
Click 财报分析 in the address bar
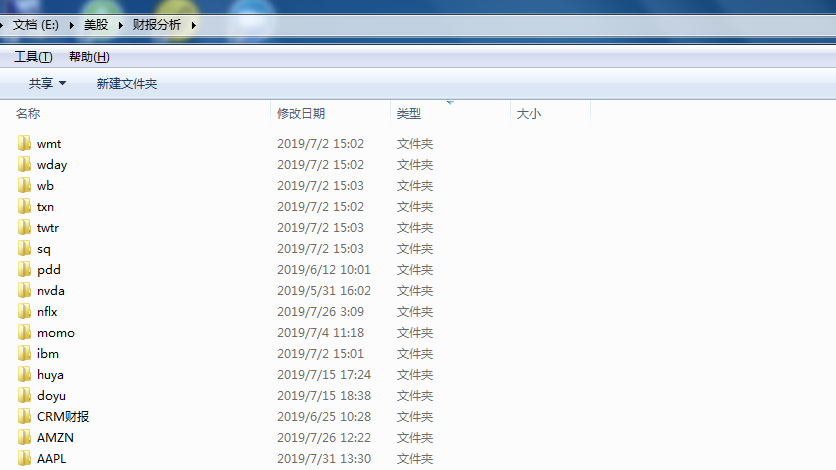[157, 25]
